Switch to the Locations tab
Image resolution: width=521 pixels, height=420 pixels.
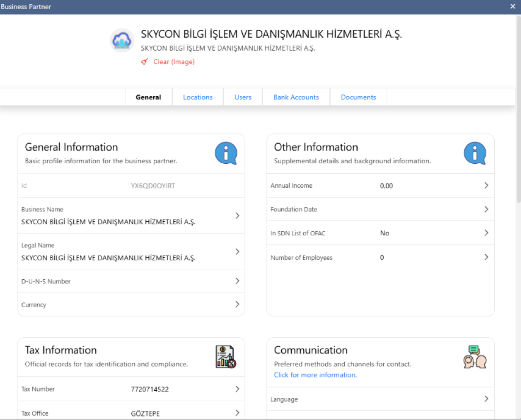(198, 97)
